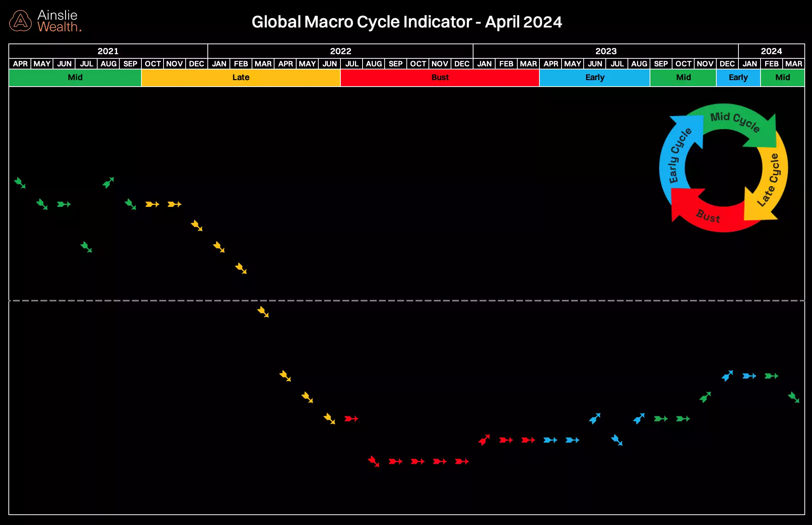Click the yellow Late phase label
The width and height of the screenshot is (812, 525).
[x=241, y=77]
